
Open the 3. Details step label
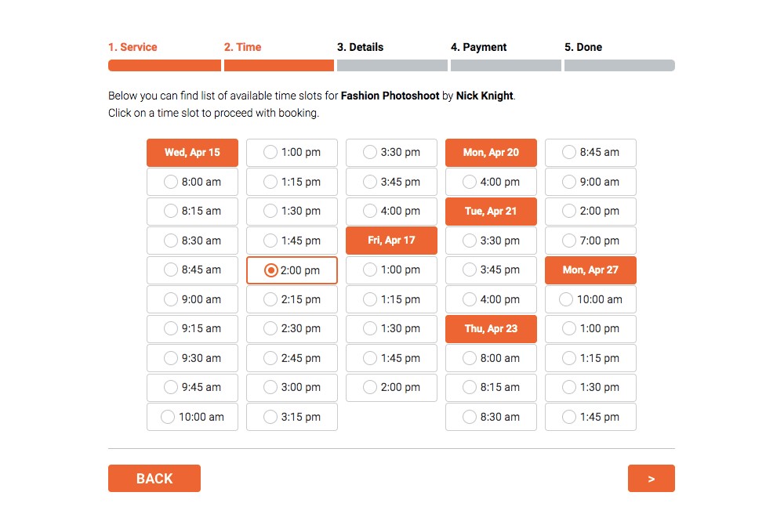click(360, 47)
